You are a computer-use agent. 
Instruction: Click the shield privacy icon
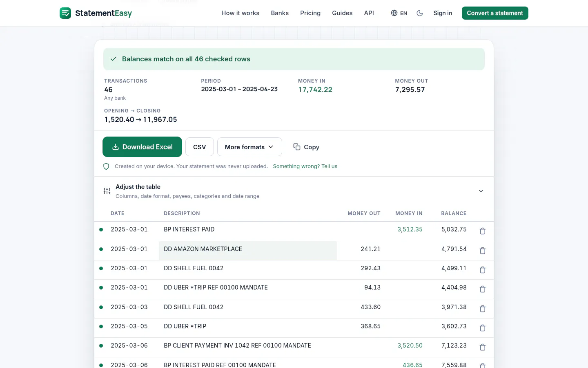coord(106,166)
